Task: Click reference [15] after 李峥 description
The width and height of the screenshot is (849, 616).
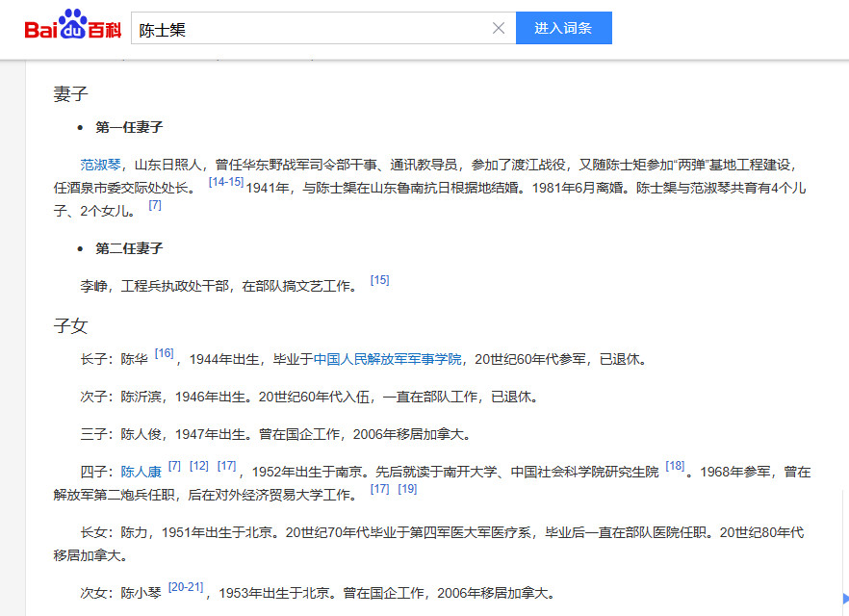Action: 379,279
